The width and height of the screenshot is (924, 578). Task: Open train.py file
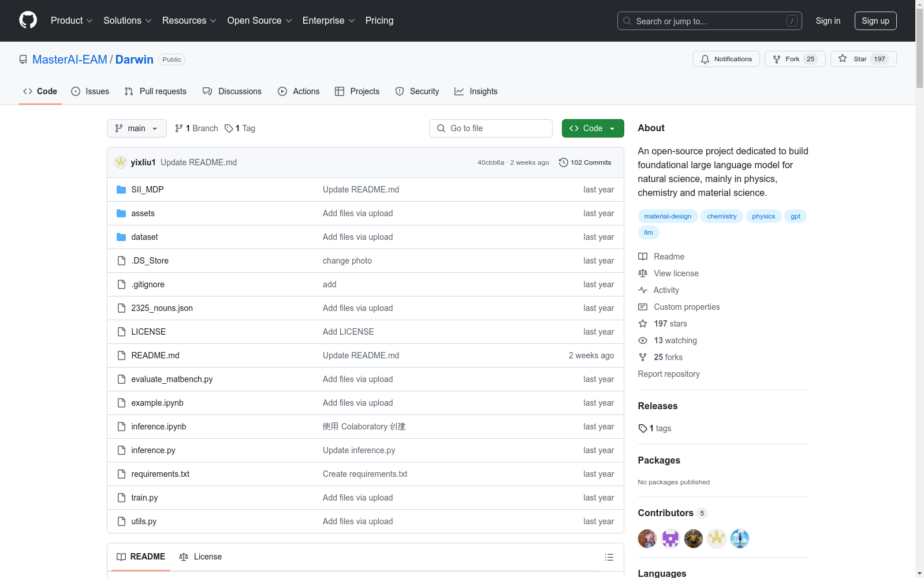point(144,498)
